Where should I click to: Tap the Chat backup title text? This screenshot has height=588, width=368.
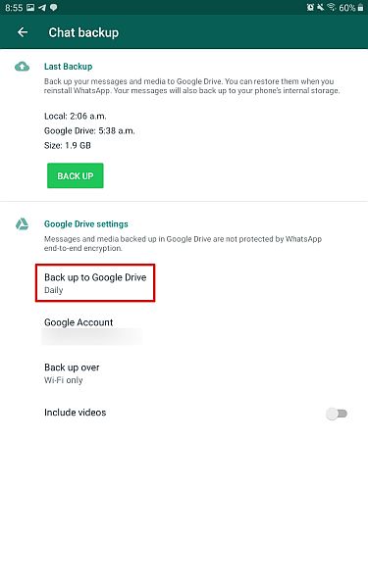coord(83,32)
